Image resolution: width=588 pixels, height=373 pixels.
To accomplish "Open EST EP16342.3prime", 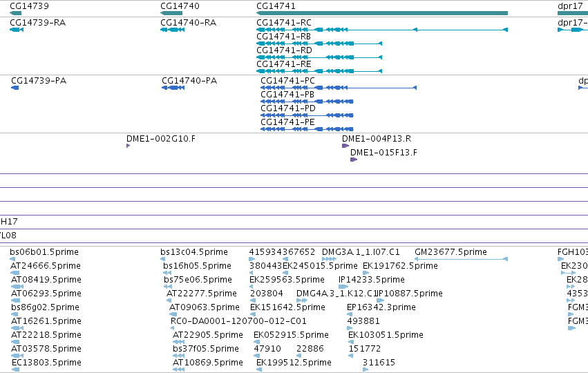I will tap(381, 307).
